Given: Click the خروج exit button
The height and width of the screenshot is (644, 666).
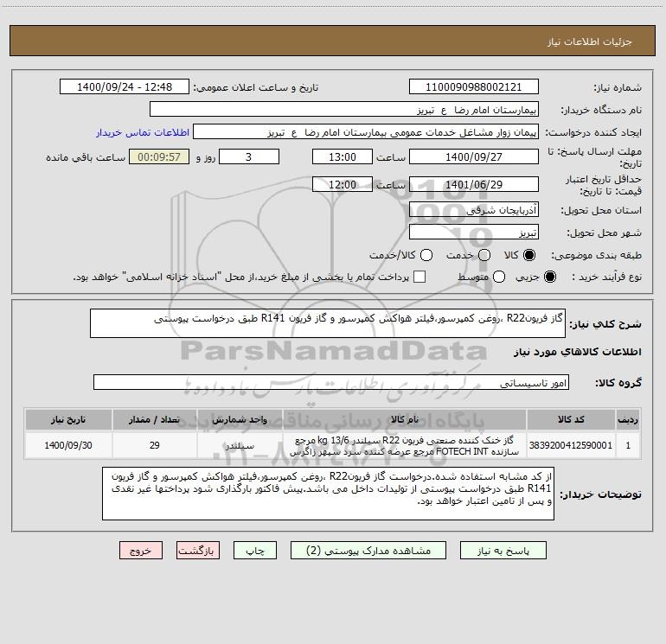Looking at the screenshot, I should click(x=141, y=551).
